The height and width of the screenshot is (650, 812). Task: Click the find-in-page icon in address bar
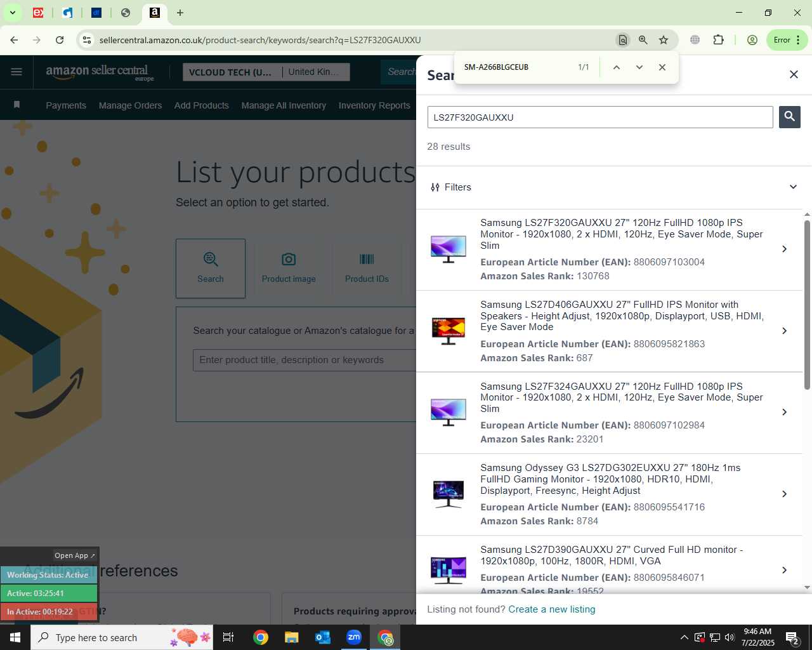click(623, 40)
